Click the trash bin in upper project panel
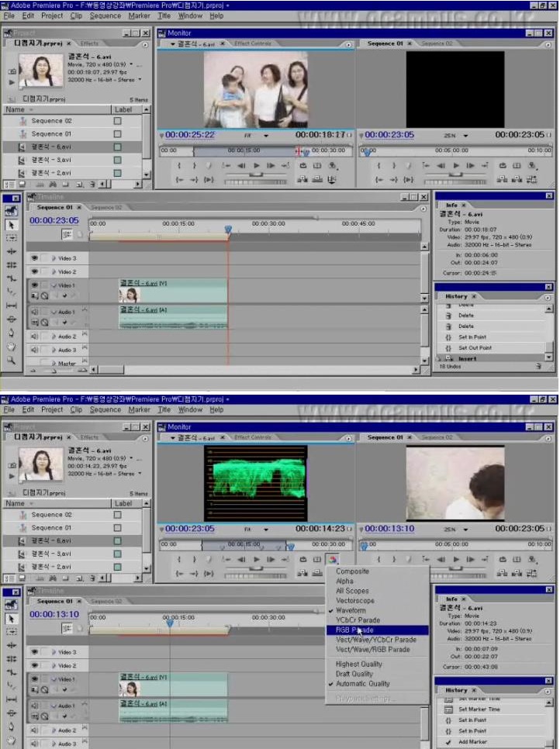This screenshot has width=560, height=749. pyautogui.click(x=93, y=184)
